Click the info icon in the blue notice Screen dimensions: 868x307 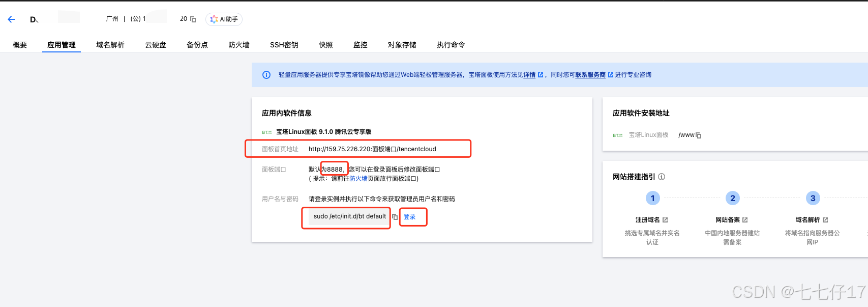266,75
